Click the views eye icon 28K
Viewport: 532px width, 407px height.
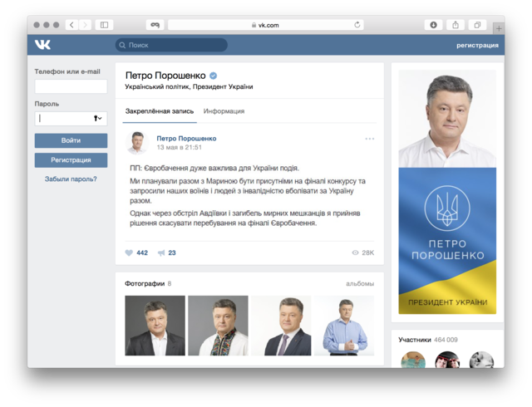[355, 253]
